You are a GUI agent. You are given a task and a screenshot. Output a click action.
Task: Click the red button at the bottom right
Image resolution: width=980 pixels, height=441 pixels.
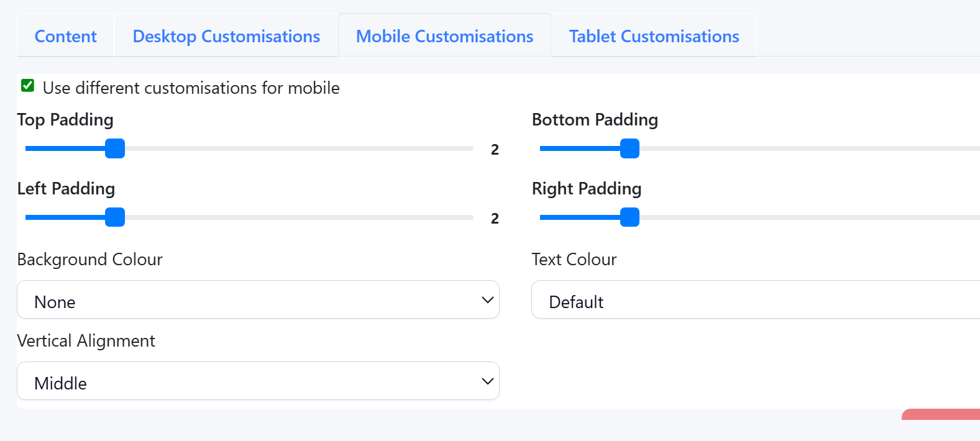(x=941, y=414)
